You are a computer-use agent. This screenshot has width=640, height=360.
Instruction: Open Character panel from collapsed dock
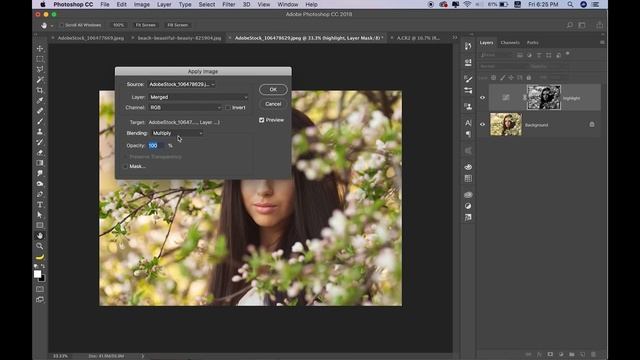[x=468, y=123]
